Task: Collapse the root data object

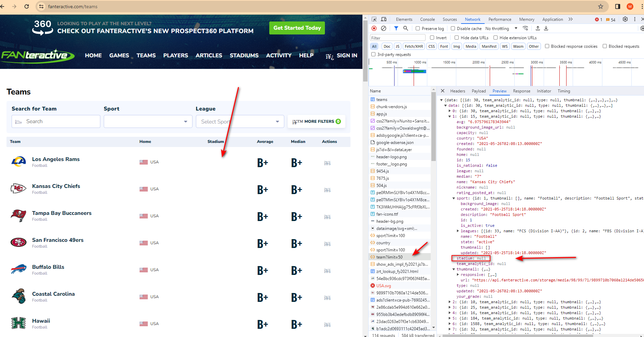Action: [x=441, y=100]
